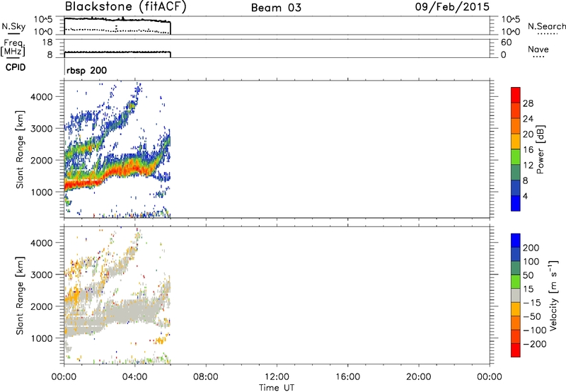566x392 pixels.
Task: Click the 50 label on velocity colorbar
Action: 529,275
